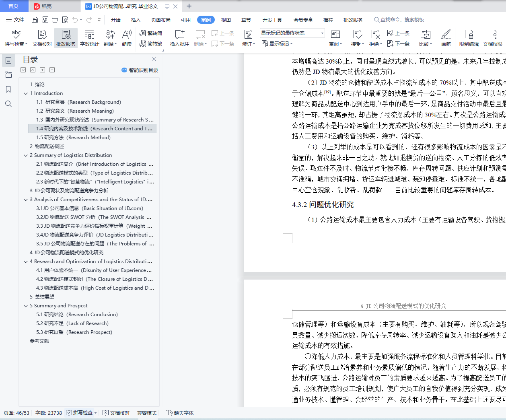Image resolution: width=506 pixels, height=420 pixels.
Task: Show the outline list icon in sidebar
Action: 8,60
